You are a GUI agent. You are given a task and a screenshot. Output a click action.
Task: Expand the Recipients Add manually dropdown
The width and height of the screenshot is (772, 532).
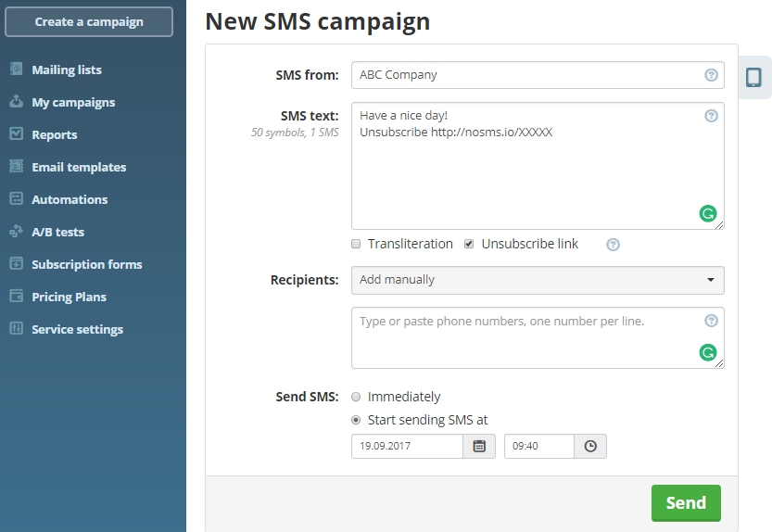coord(538,280)
